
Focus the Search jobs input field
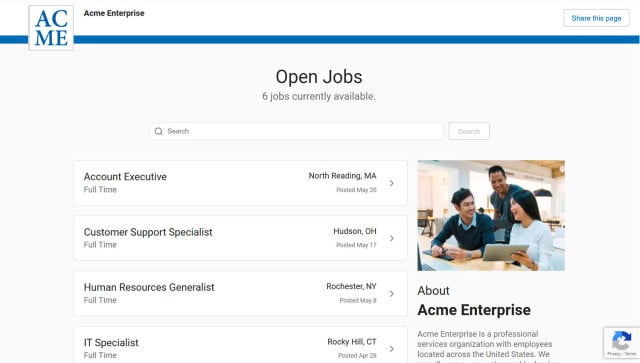tap(296, 131)
